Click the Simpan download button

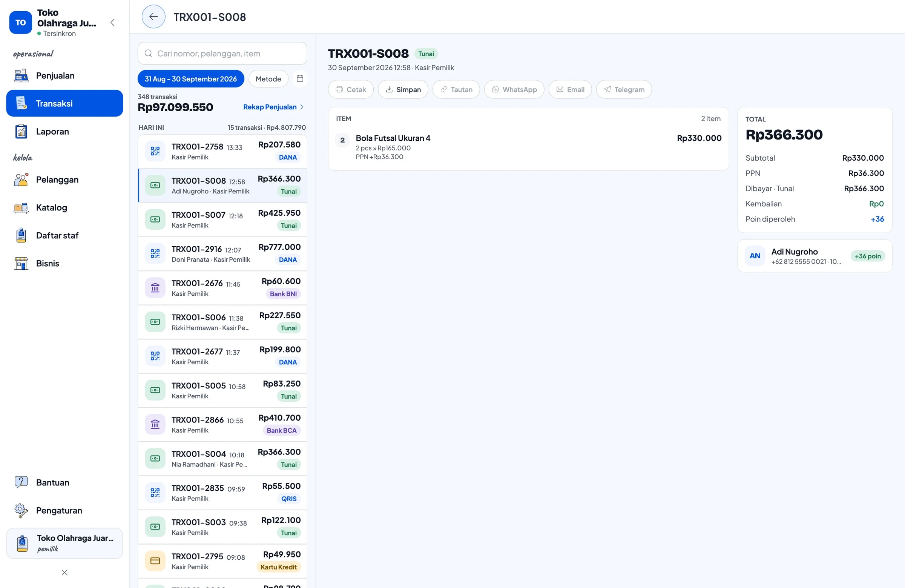point(403,89)
